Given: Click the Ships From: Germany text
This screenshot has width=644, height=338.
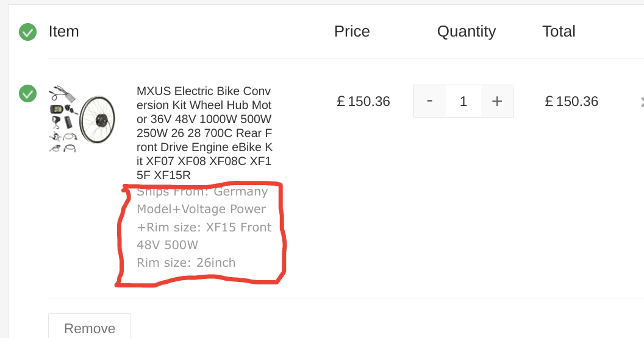Looking at the screenshot, I should (202, 192).
